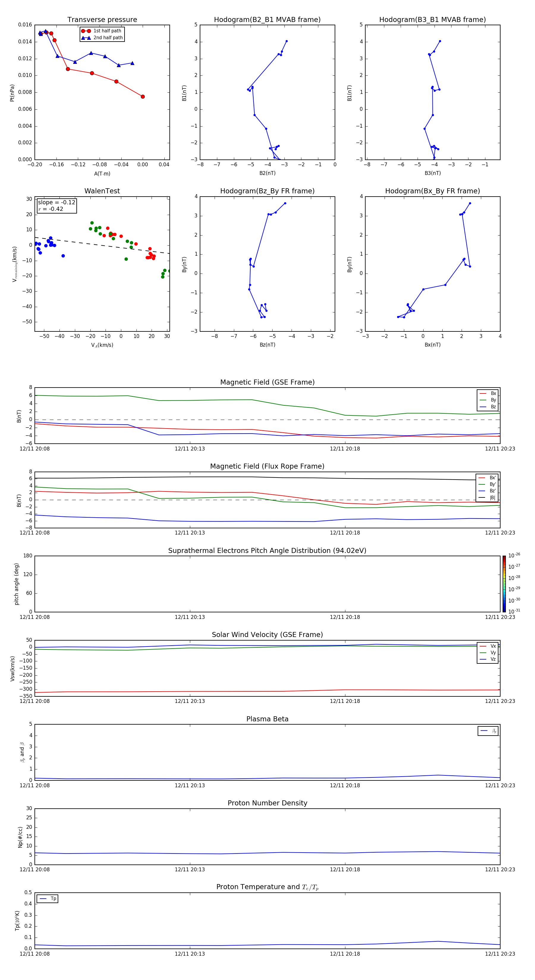Click the 'B2(nT)' x-axis label
The image size is (535, 980).
pyautogui.click(x=267, y=173)
